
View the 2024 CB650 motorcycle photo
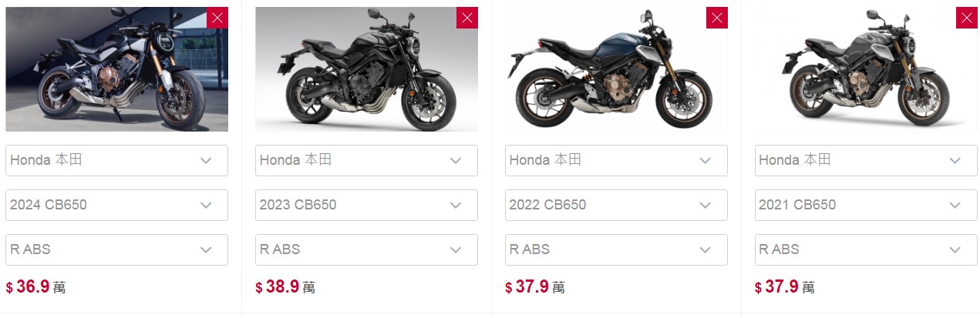pos(116,69)
